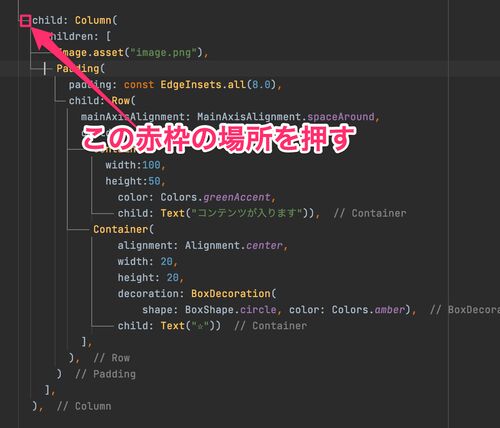The image size is (500, 428).
Task: Click EdgeInsets.all in the padding line
Action: [x=203, y=85]
